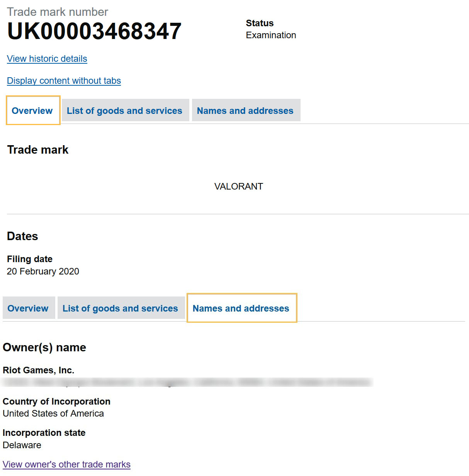Viewport: 469px width, 476px height.
Task: Click the highlighted Names and addresses tab
Action: click(x=241, y=308)
